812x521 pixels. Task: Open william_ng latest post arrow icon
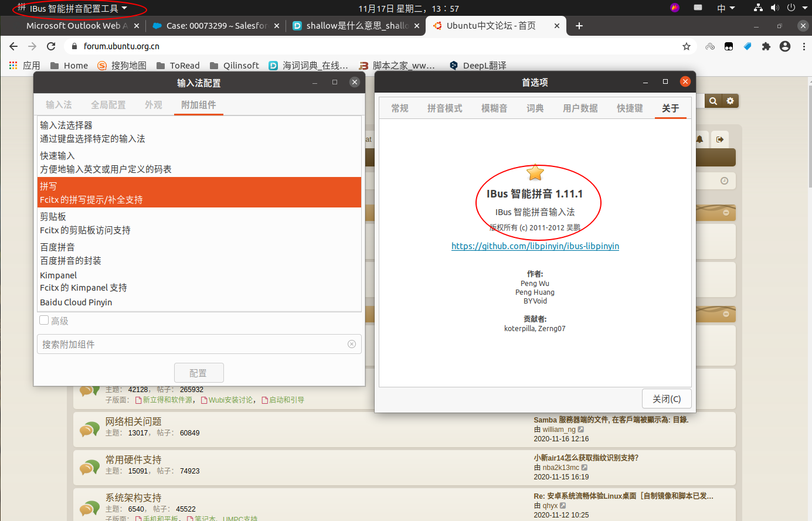tap(581, 430)
